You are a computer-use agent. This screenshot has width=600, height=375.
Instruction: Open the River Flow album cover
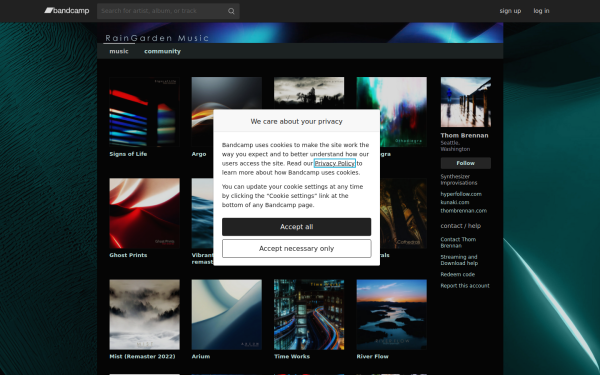(391, 314)
